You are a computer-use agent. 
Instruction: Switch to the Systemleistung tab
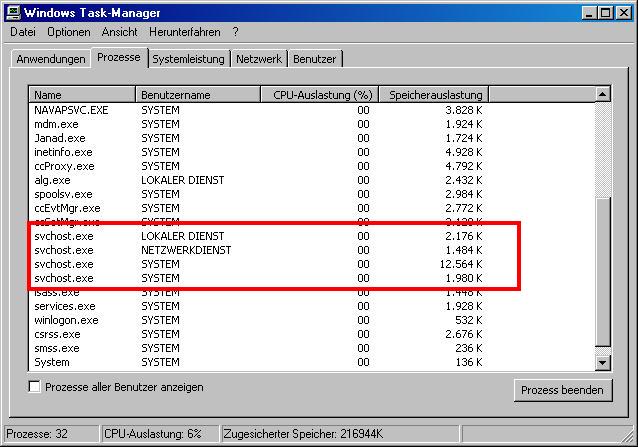pyautogui.click(x=188, y=59)
